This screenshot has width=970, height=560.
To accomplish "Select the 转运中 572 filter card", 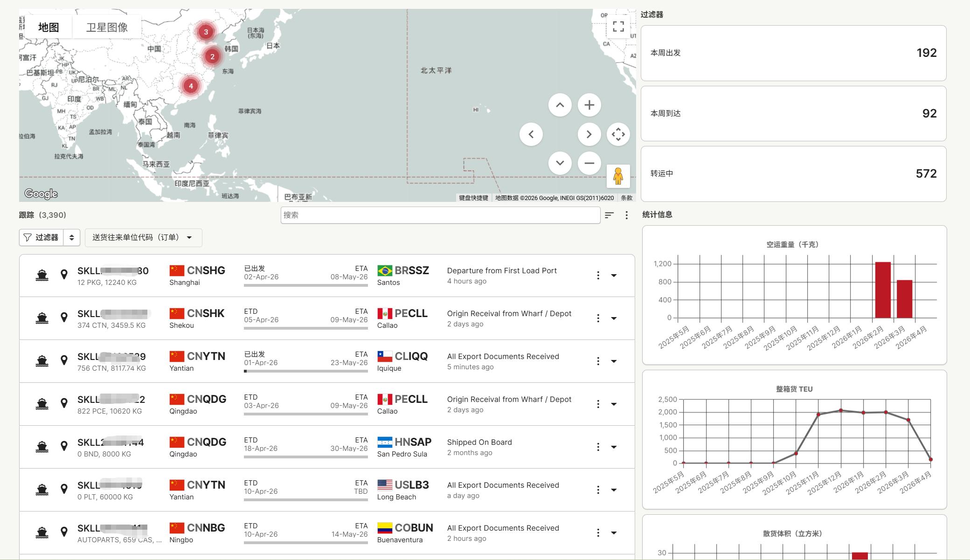I will [x=793, y=174].
